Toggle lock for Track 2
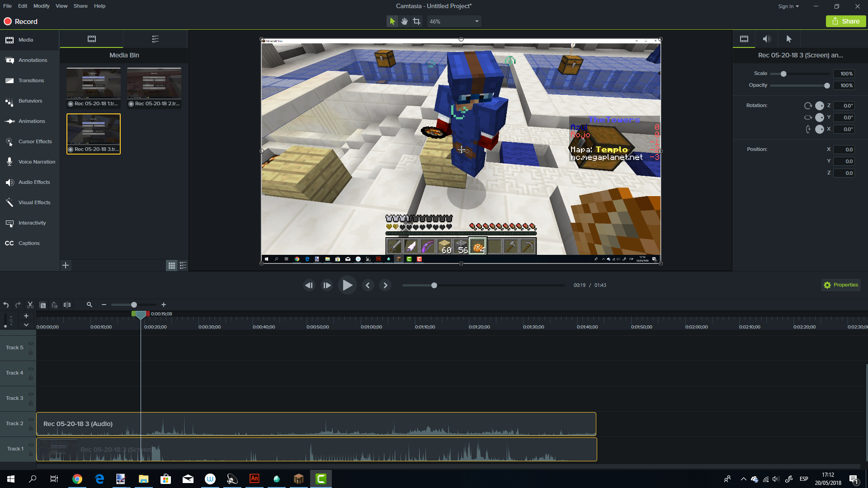Image resolution: width=868 pixels, height=488 pixels. pyautogui.click(x=31, y=428)
